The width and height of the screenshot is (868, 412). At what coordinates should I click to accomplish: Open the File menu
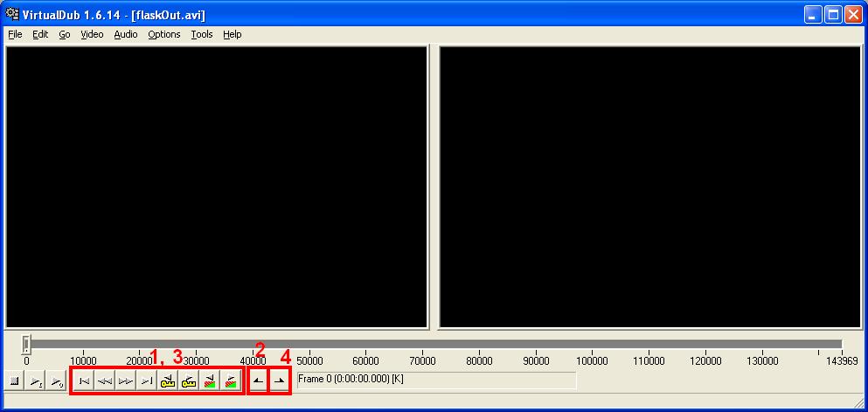click(15, 34)
